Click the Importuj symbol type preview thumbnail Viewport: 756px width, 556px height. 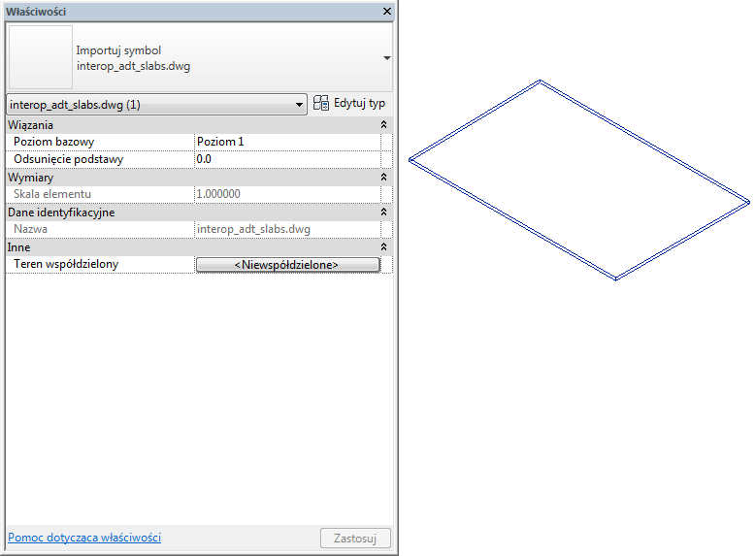point(41,57)
